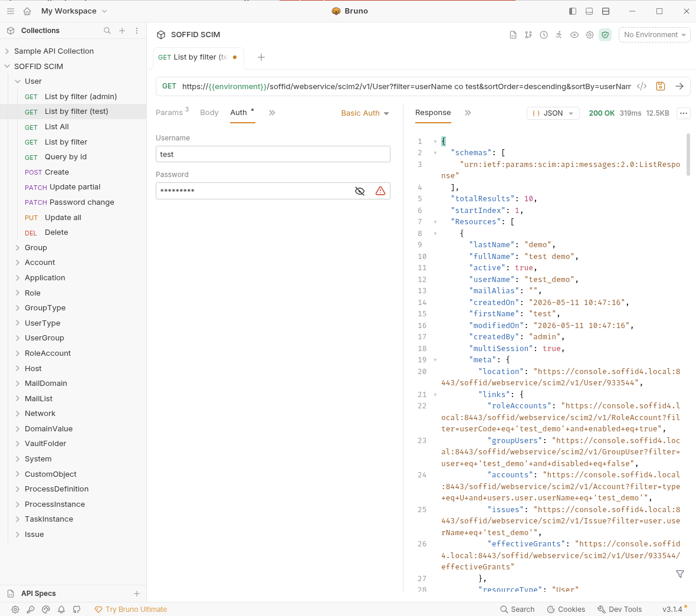This screenshot has height=616, width=696.
Task: Open the collection runner icon
Action: (559, 35)
